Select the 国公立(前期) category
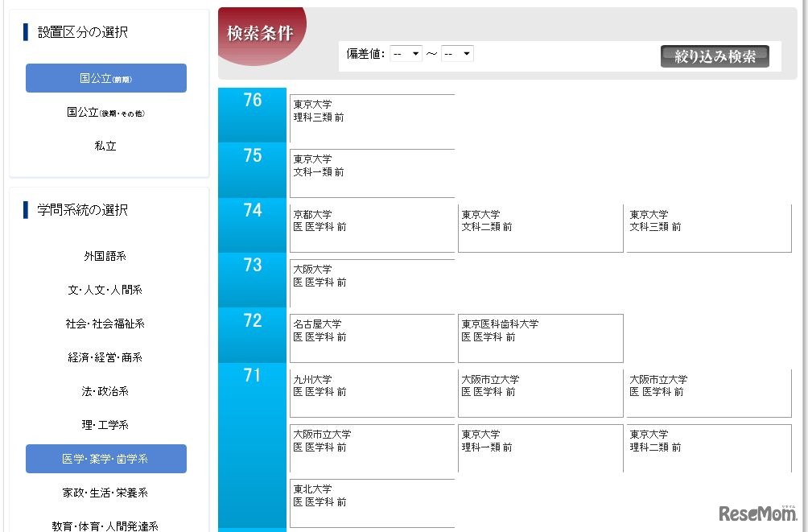Viewport: 808px width, 532px height. 105,78
